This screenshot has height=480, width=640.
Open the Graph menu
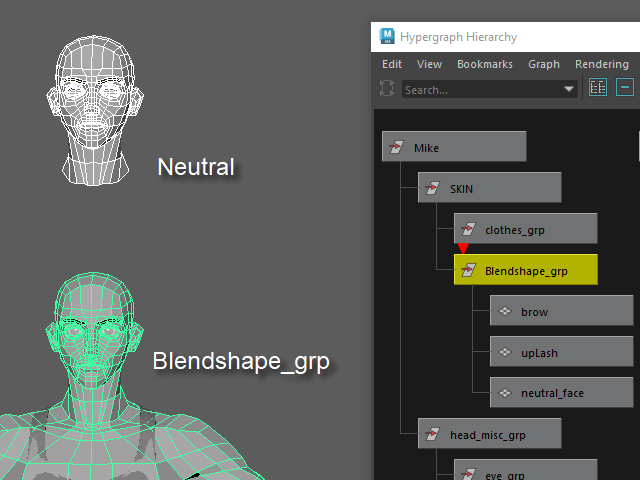543,64
